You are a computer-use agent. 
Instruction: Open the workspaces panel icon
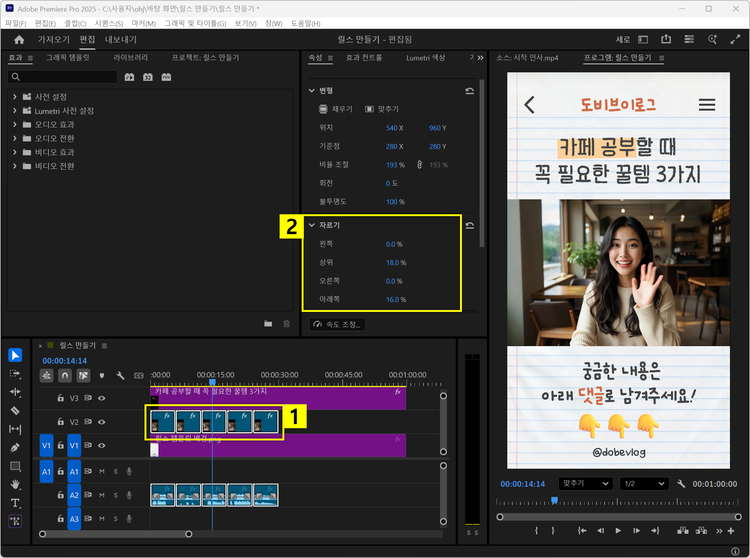[x=689, y=39]
